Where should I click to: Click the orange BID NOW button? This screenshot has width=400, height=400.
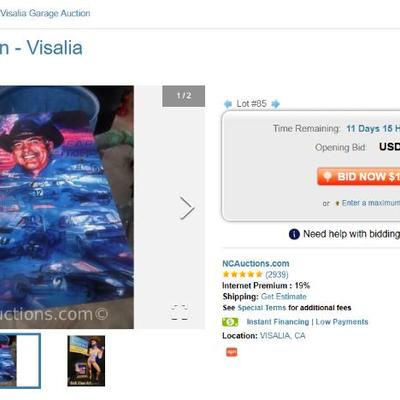pos(359,176)
